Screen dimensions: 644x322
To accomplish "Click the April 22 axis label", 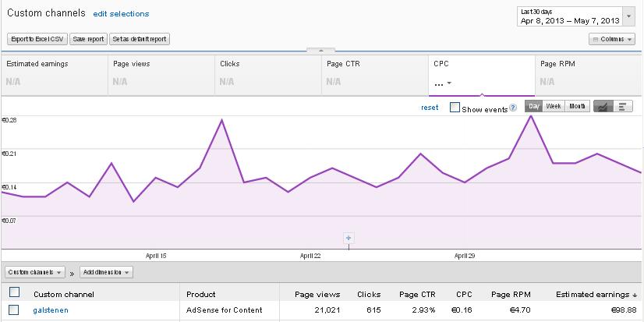I will click(310, 256).
